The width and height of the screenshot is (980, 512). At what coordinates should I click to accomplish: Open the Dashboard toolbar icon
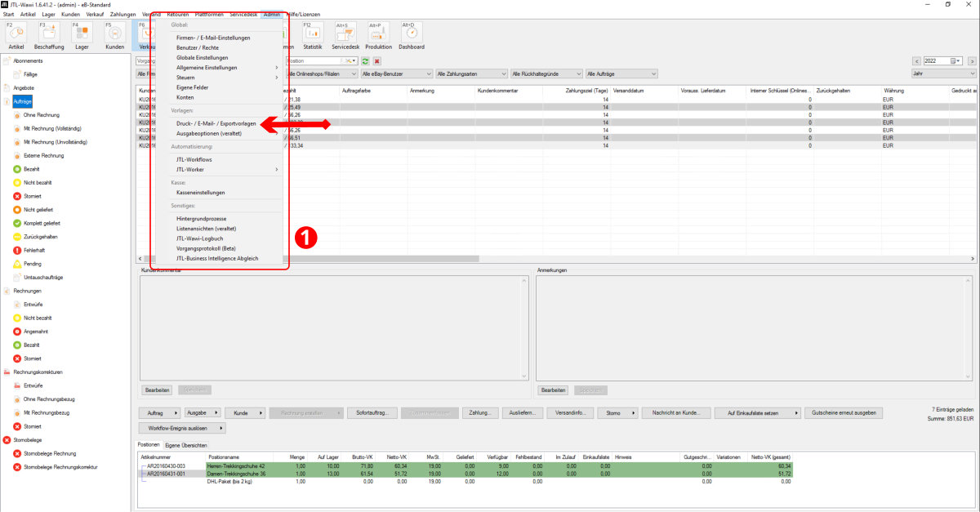pos(412,34)
